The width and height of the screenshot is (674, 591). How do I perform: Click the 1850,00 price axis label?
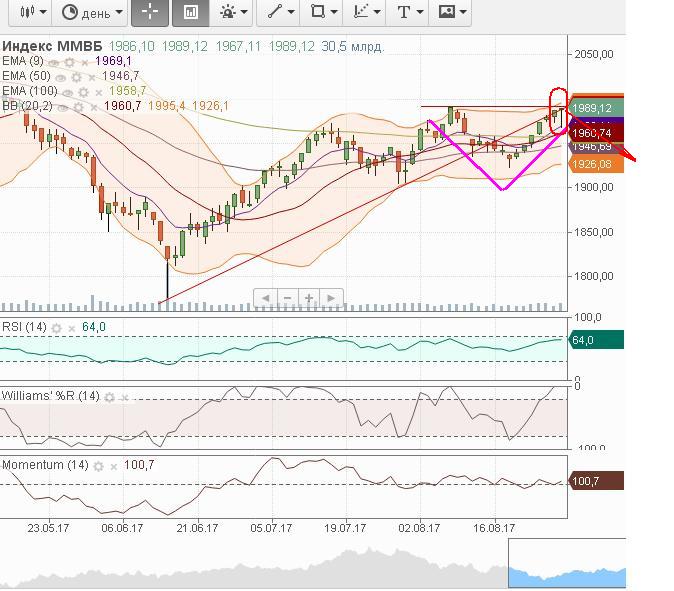coord(594,232)
